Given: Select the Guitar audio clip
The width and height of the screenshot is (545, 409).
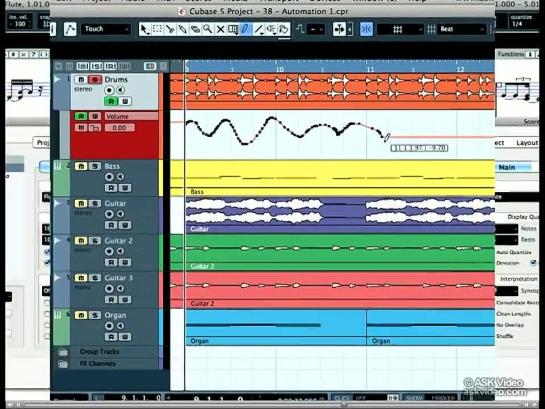Looking at the screenshot, I should coord(340,215).
